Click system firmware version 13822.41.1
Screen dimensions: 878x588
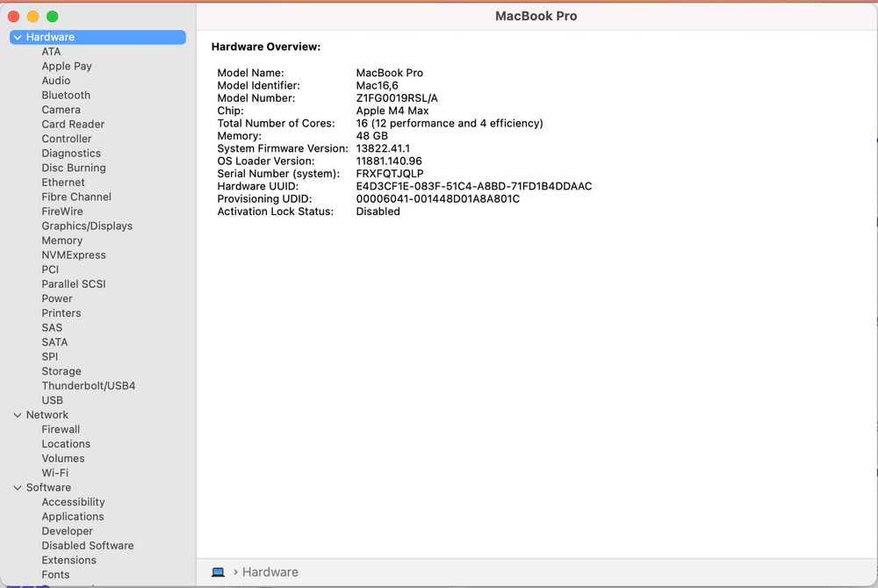pos(383,149)
